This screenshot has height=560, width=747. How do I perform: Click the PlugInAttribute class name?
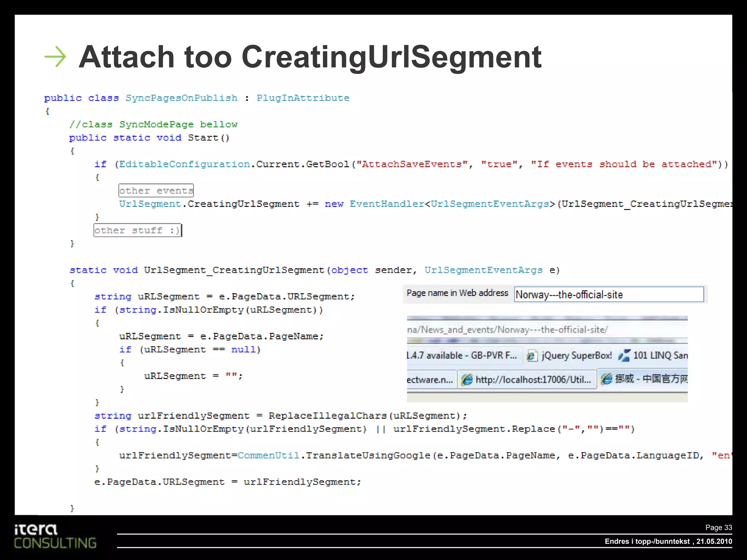pos(303,98)
